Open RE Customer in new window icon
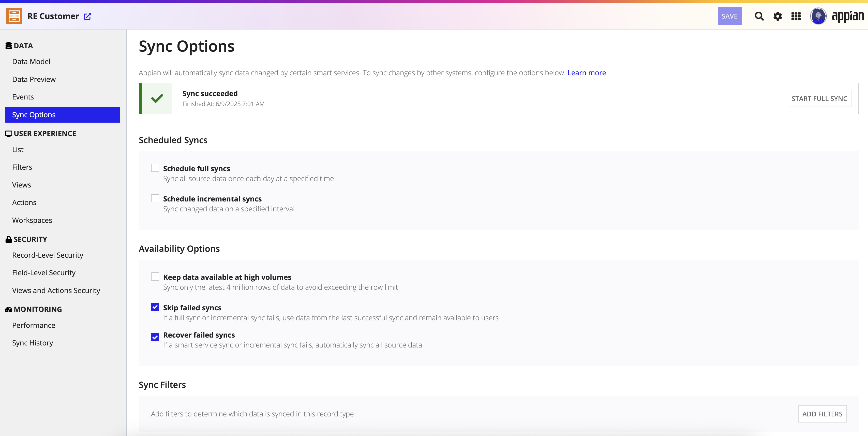The width and height of the screenshot is (868, 436). (x=88, y=16)
